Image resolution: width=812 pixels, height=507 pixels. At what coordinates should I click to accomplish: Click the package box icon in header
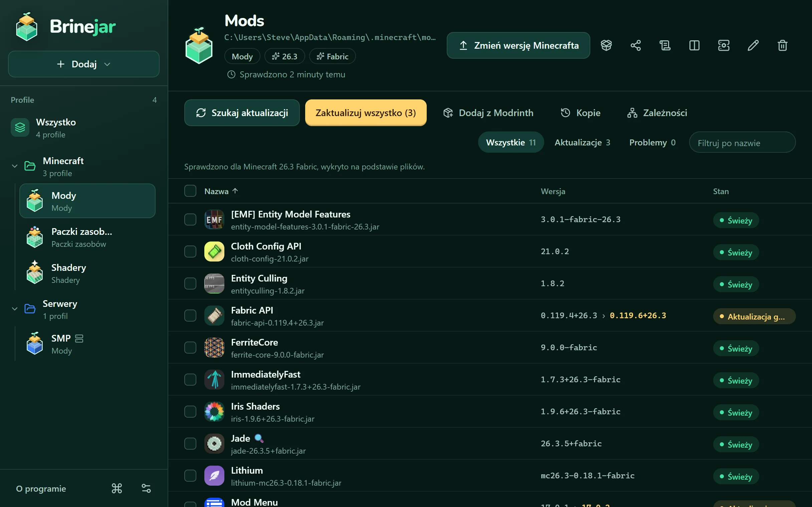[606, 45]
